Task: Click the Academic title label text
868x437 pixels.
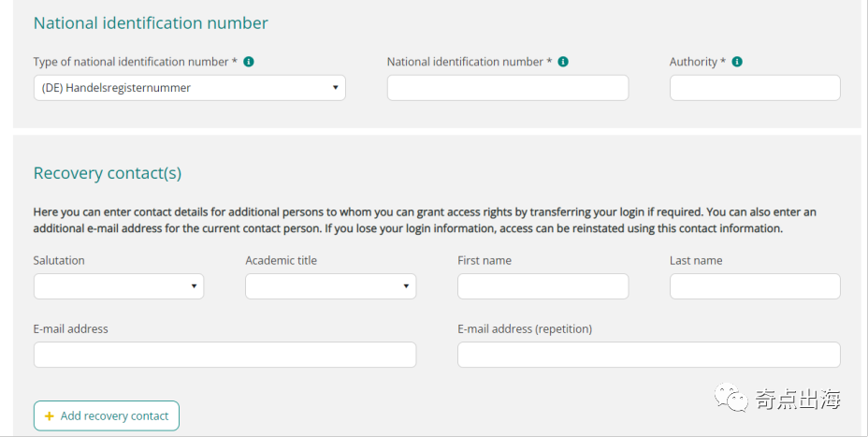Action: point(281,260)
